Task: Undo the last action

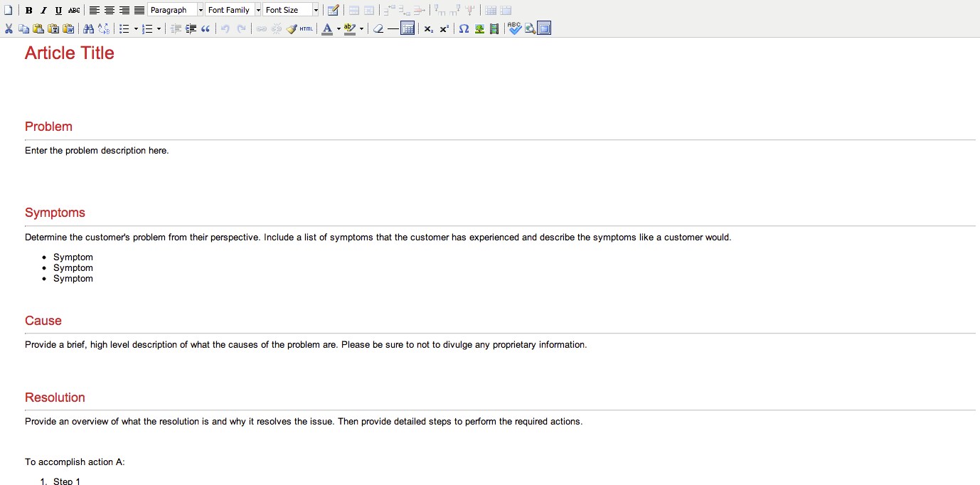Action: click(225, 28)
